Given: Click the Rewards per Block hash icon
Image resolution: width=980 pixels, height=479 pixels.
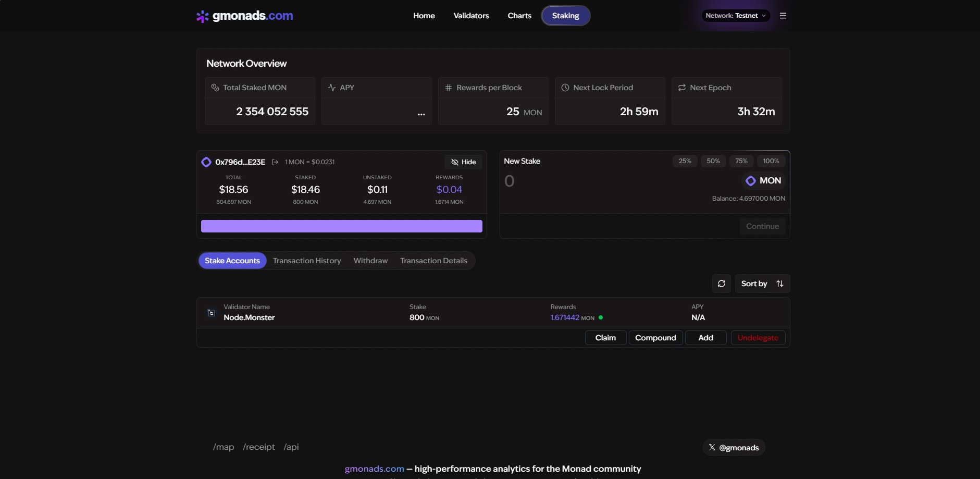Looking at the screenshot, I should 449,88.
